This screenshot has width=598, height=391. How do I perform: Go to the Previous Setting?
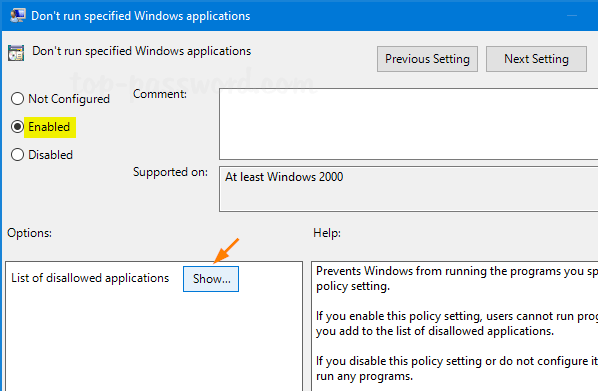[x=427, y=59]
